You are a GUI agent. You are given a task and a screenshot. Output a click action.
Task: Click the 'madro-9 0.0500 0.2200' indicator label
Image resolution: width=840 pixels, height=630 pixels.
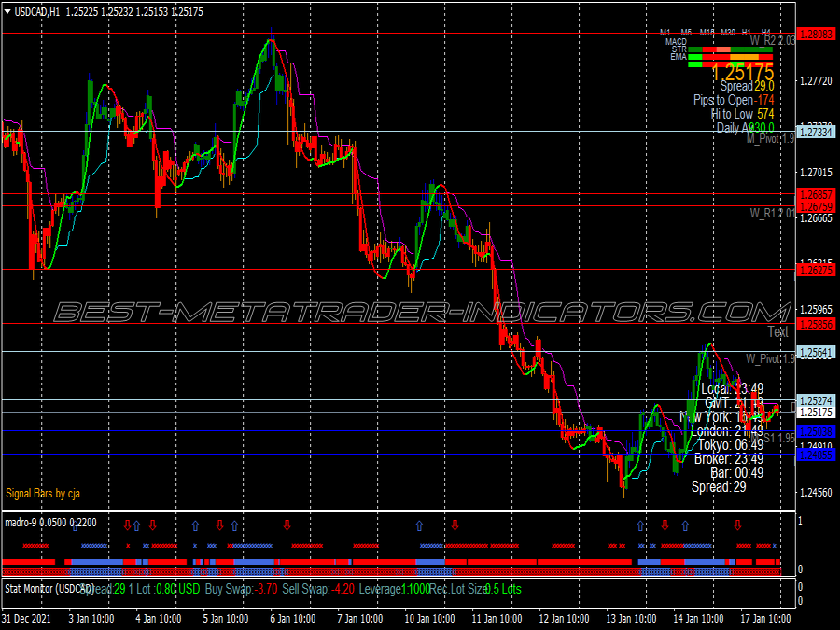click(x=51, y=523)
